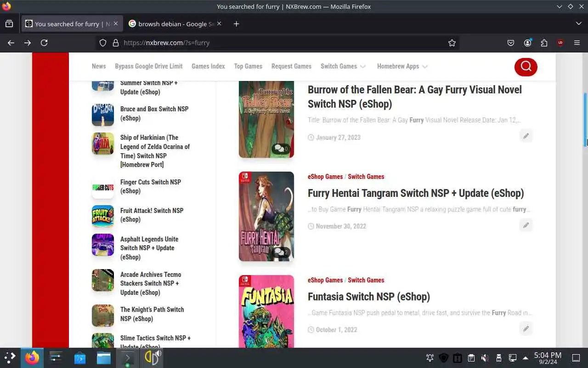Open Firefox account icon

527,43
